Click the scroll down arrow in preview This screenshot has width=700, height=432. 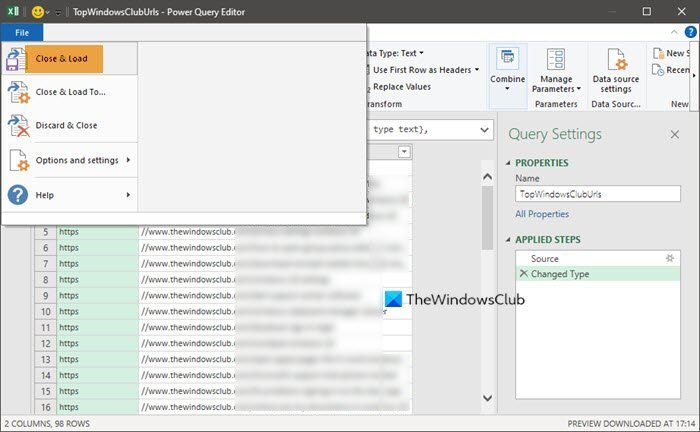point(488,397)
